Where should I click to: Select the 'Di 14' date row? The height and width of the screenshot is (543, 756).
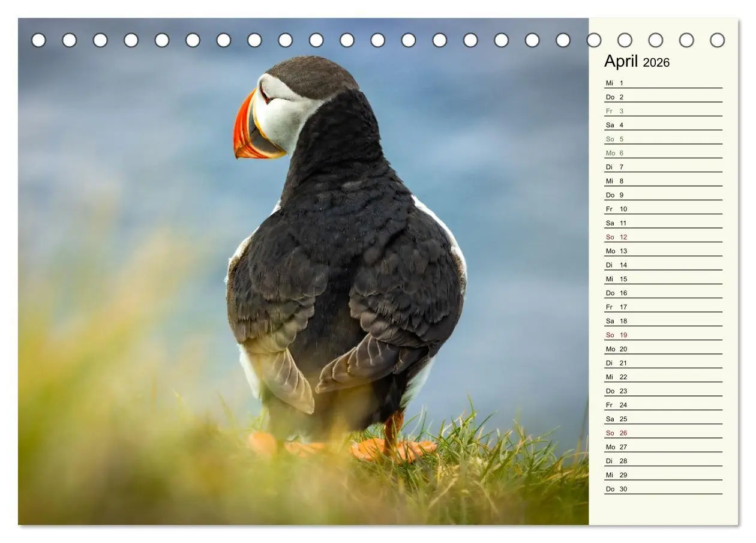(x=663, y=265)
